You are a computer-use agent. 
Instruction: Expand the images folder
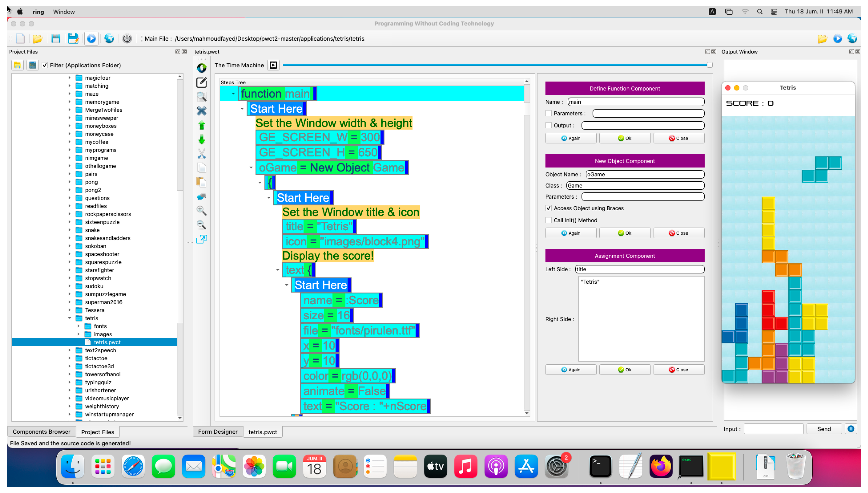[79, 334]
